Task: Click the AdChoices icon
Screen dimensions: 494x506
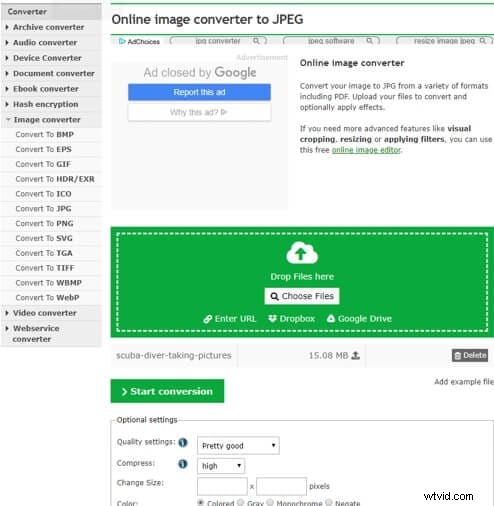Action: (122, 41)
